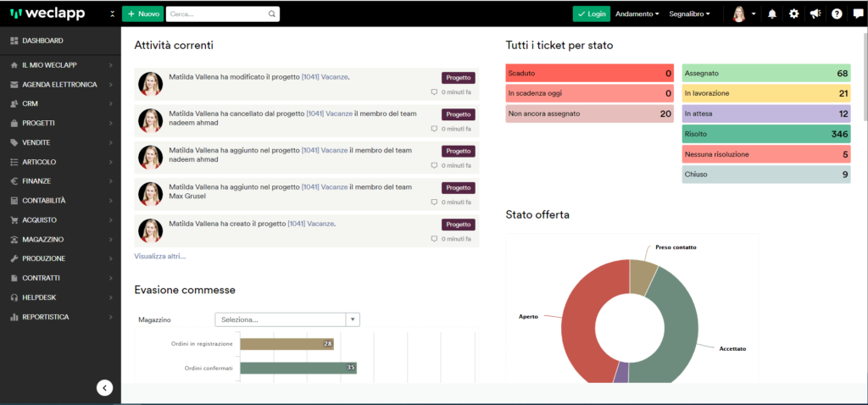Open the Segnalibro dropdown
Screen dimensions: 868x405
point(689,14)
